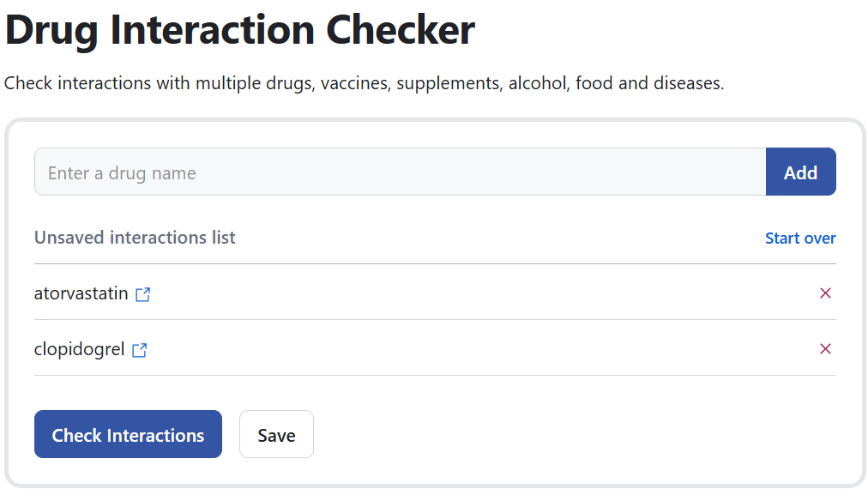The image size is (868, 495).
Task: Click the clopidogrel drug name
Action: point(79,349)
